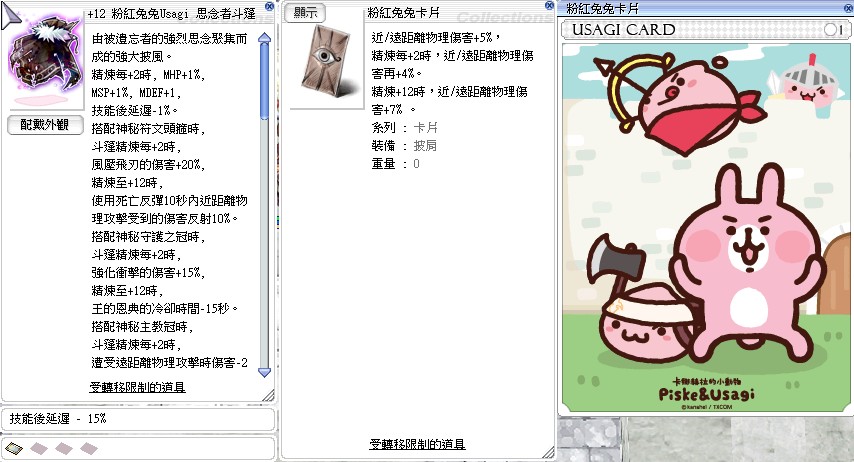
Task: Close the 粉紅兔兔卡片 description window
Action: [x=549, y=5]
